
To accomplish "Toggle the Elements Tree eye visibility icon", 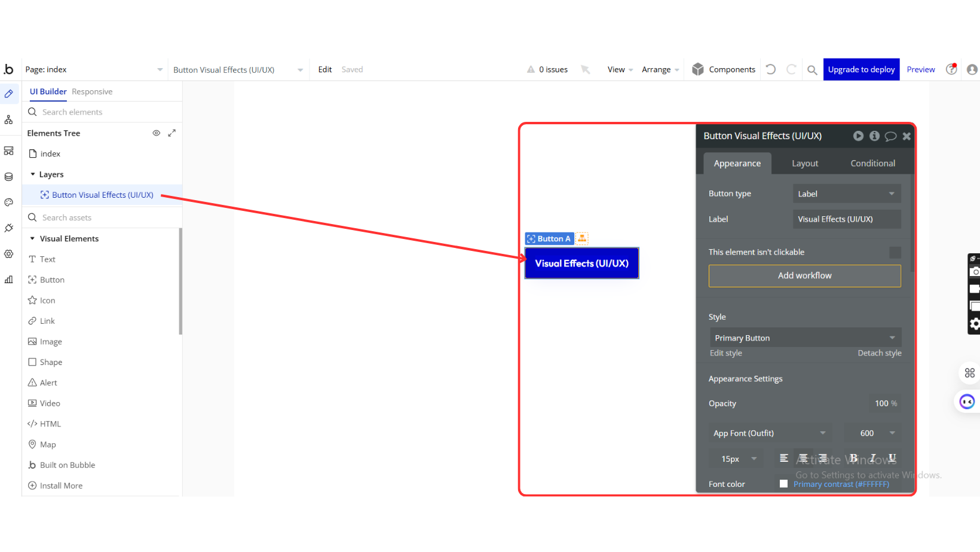I will pos(156,133).
